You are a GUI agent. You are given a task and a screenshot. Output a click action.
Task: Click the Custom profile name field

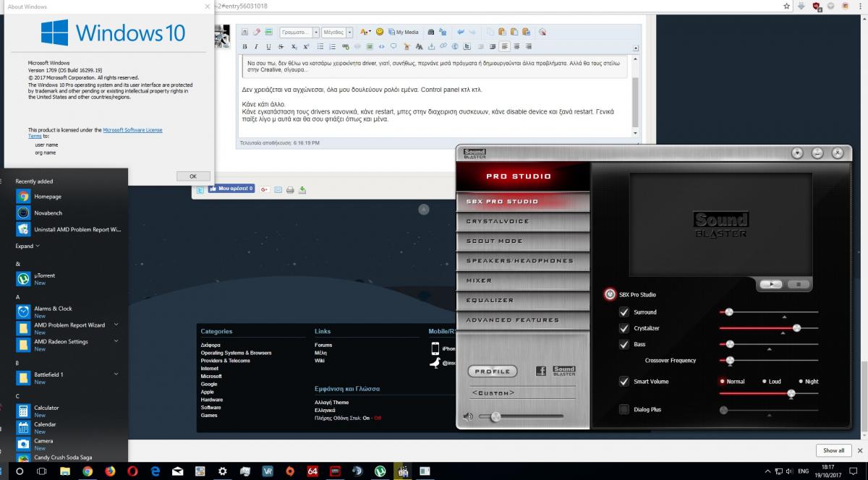[x=523, y=393]
